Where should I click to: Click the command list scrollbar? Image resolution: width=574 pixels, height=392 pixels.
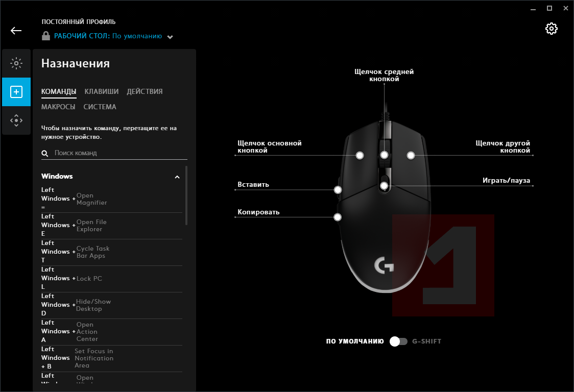tap(186, 195)
